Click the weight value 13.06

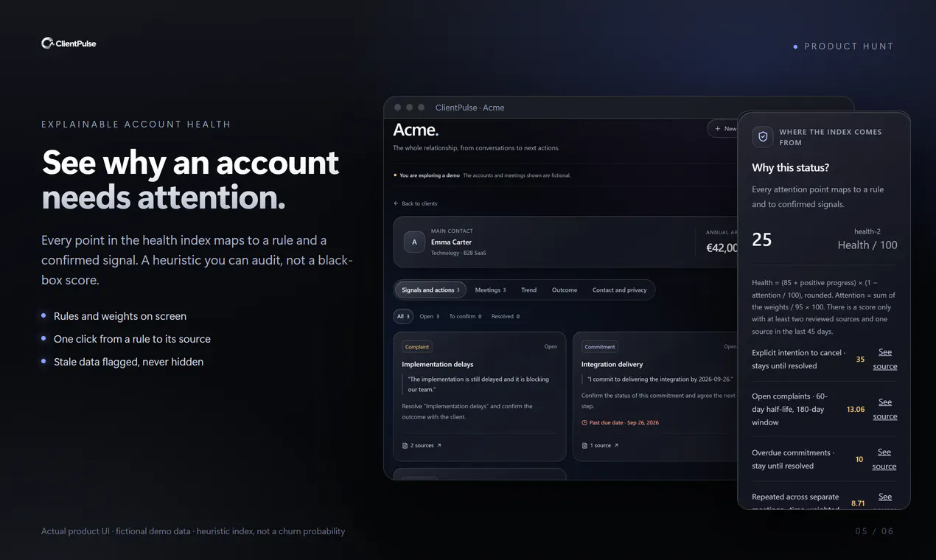pyautogui.click(x=856, y=410)
